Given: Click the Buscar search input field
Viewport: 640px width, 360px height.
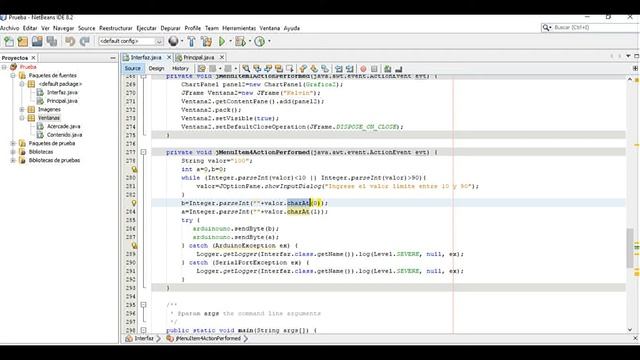Looking at the screenshot, I should 596,27.
